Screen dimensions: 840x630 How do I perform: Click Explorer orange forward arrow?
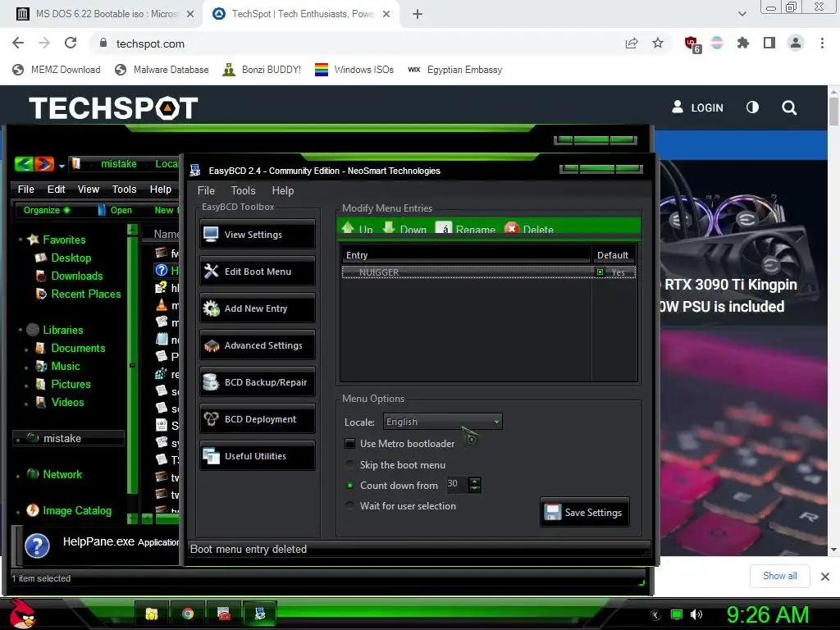pyautogui.click(x=44, y=164)
